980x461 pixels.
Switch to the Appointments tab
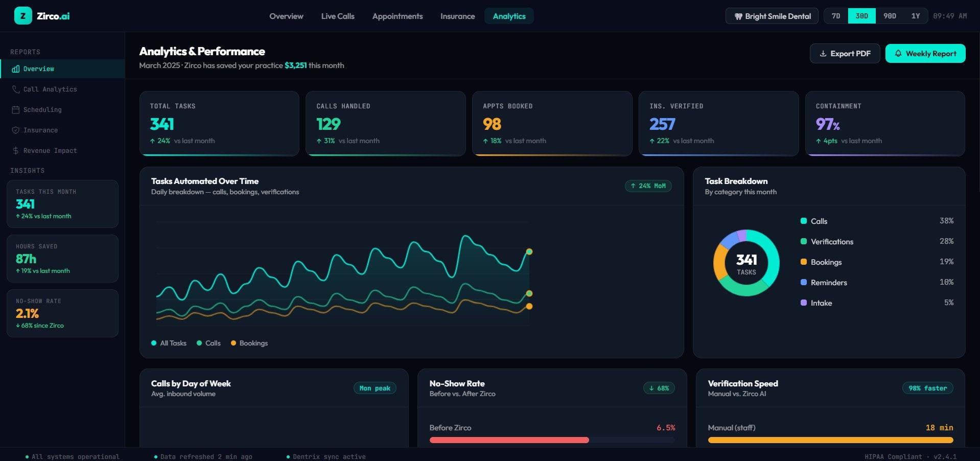pos(397,16)
